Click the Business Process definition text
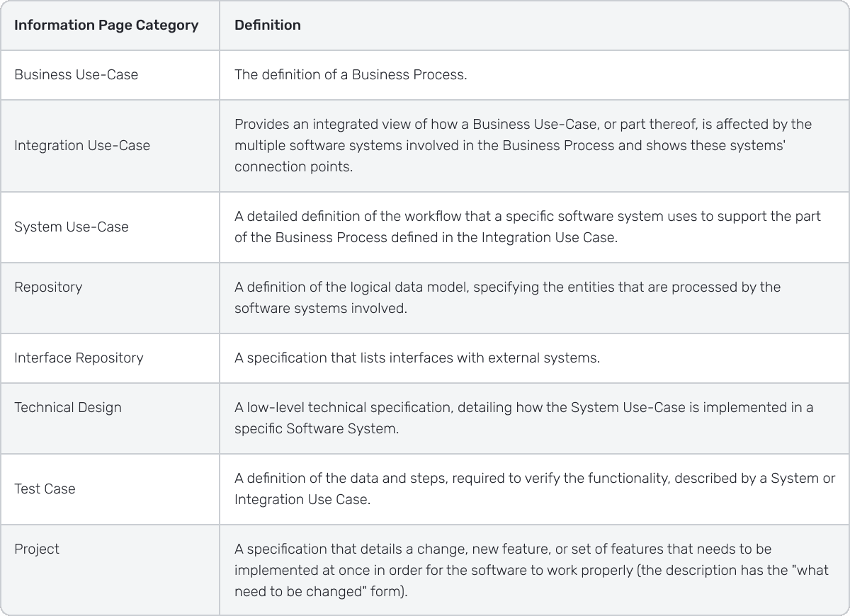This screenshot has width=850, height=616. click(x=351, y=74)
